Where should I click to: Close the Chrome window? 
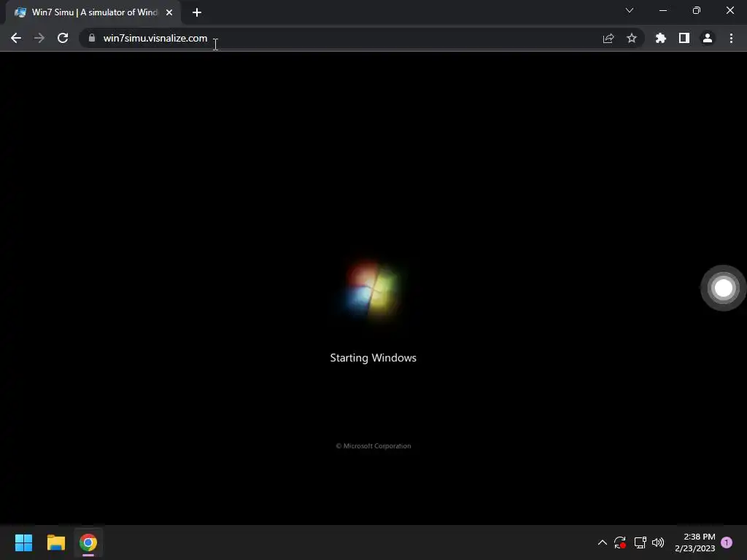point(730,10)
